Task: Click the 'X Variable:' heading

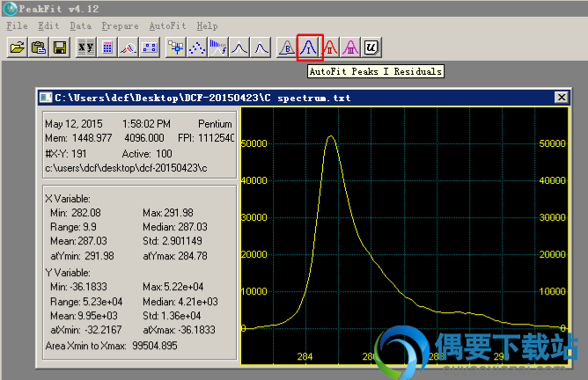Action: coord(68,199)
